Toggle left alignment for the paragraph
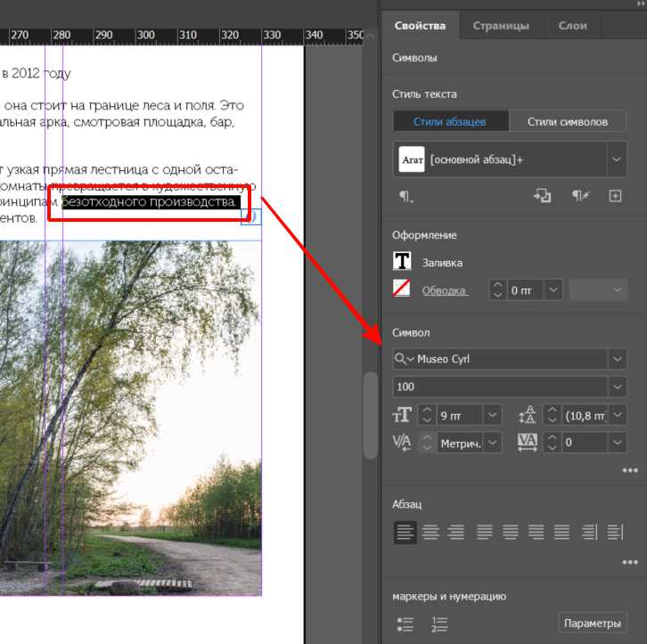 [x=405, y=533]
